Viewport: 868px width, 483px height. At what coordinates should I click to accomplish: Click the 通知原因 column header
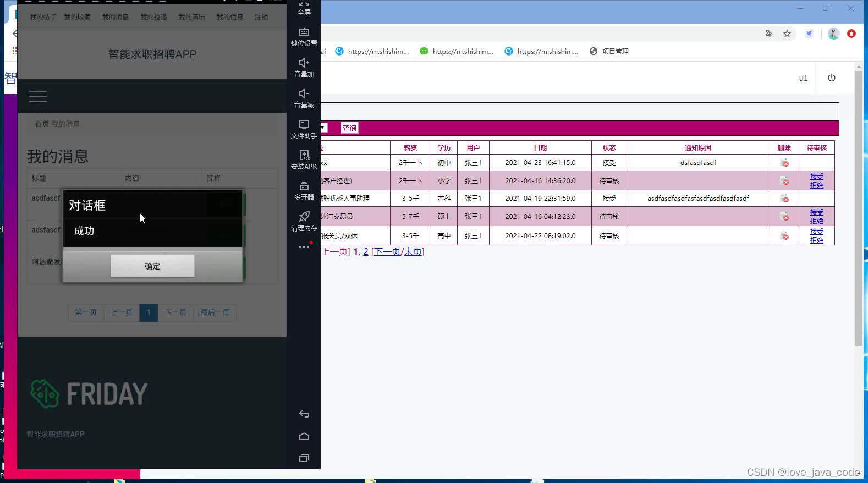[x=698, y=147]
